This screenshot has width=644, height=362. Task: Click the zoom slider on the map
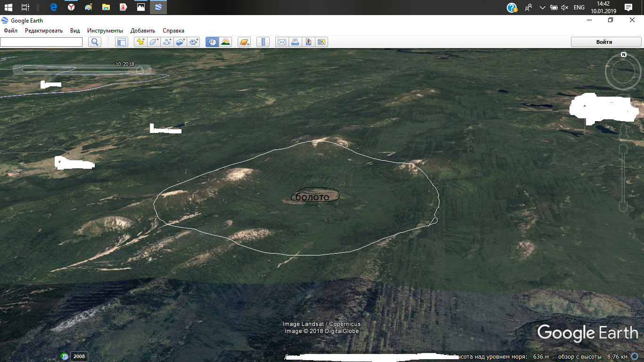(623, 178)
